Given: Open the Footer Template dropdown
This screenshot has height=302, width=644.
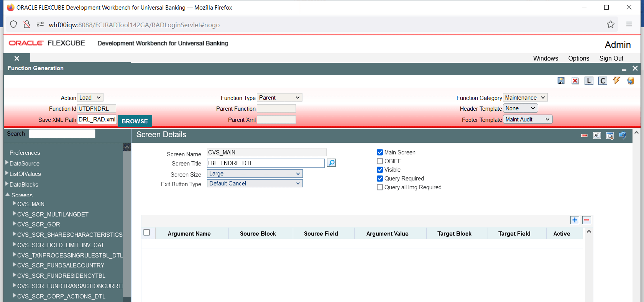Looking at the screenshot, I should 527,120.
